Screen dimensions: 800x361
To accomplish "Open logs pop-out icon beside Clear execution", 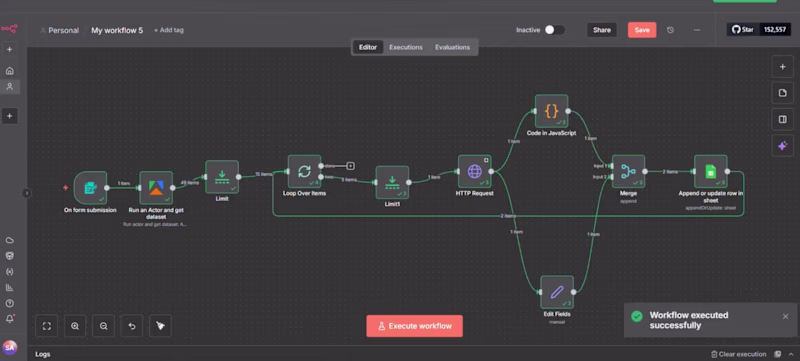I will coord(778,354).
